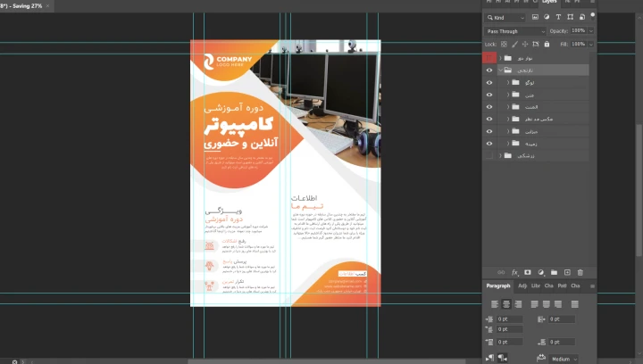Viewport: 643px width, 364px height.
Task: Open the Opacity slider dropdown arrow
Action: coord(590,30)
